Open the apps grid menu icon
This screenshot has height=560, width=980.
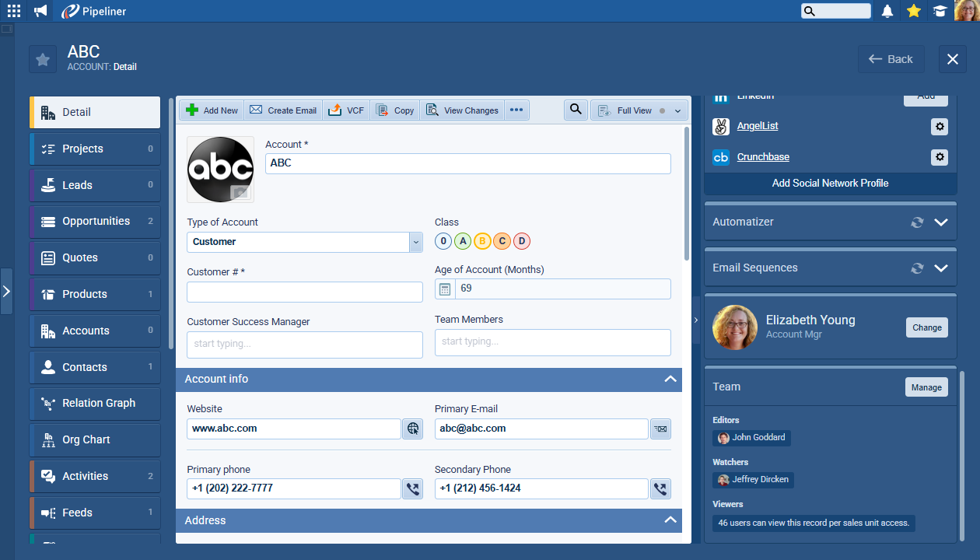click(x=14, y=11)
